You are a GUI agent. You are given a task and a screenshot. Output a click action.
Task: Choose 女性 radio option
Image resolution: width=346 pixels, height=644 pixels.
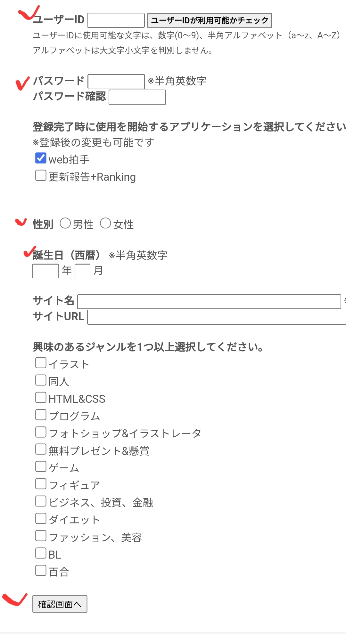coord(105,223)
